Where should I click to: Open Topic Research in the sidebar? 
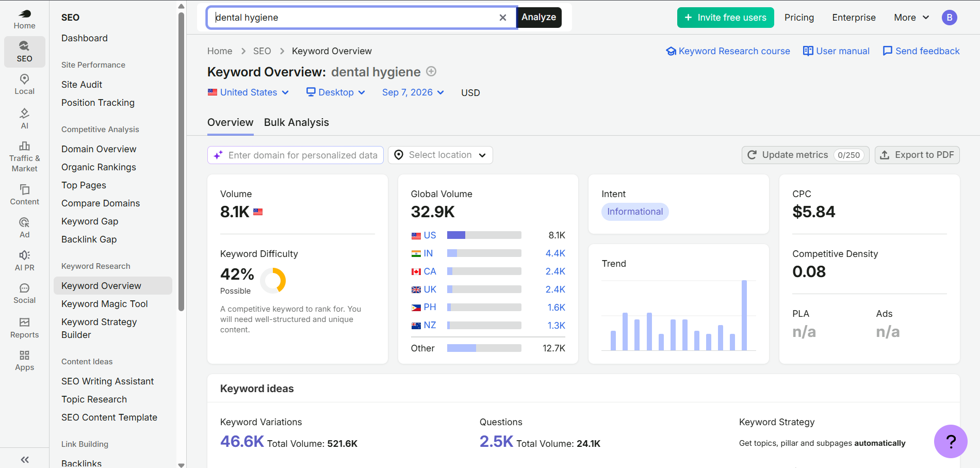(94, 399)
